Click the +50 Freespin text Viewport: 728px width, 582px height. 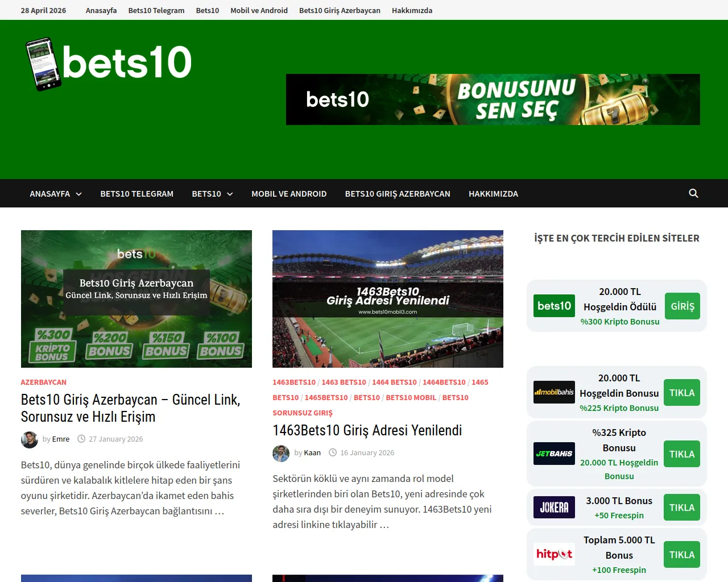tap(619, 516)
